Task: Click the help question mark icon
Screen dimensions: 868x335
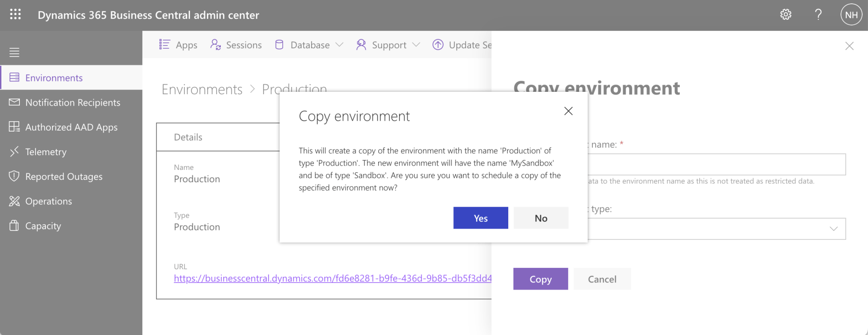Action: pyautogui.click(x=818, y=15)
